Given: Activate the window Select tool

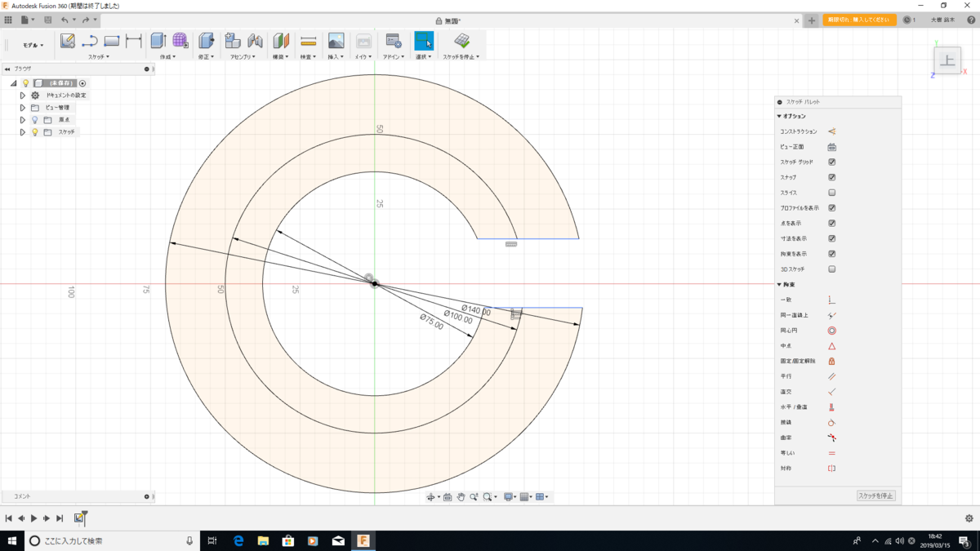Looking at the screenshot, I should click(x=424, y=41).
